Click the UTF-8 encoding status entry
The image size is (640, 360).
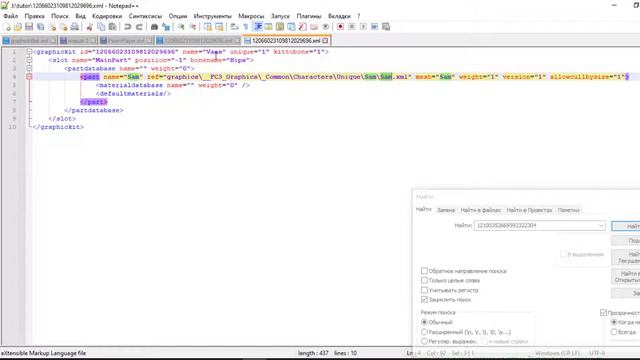[597, 353]
